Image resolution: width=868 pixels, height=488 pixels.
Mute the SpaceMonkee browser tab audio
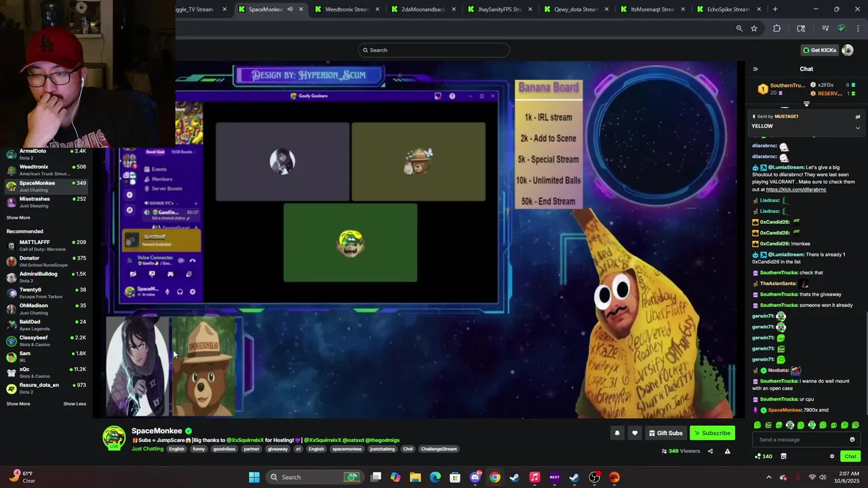pos(290,9)
